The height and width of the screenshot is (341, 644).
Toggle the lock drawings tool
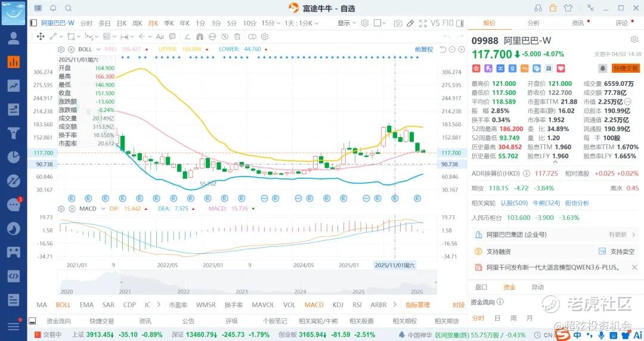click(x=212, y=36)
